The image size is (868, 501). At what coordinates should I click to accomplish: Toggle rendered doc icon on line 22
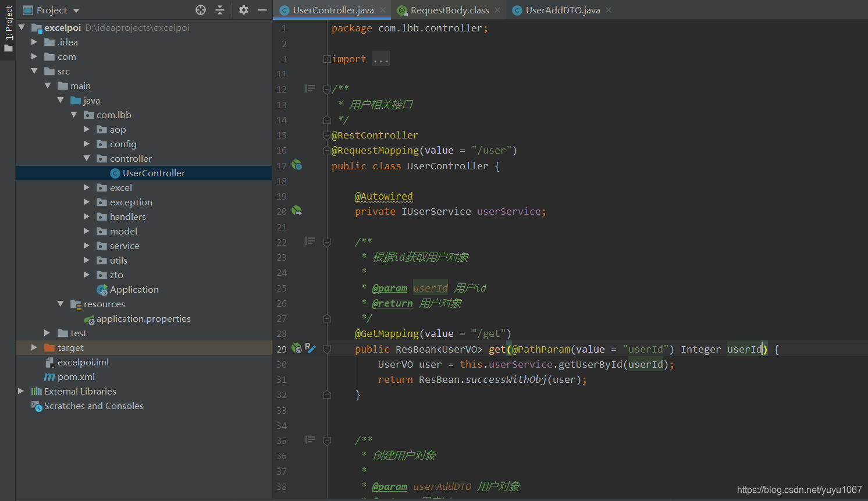pos(310,241)
